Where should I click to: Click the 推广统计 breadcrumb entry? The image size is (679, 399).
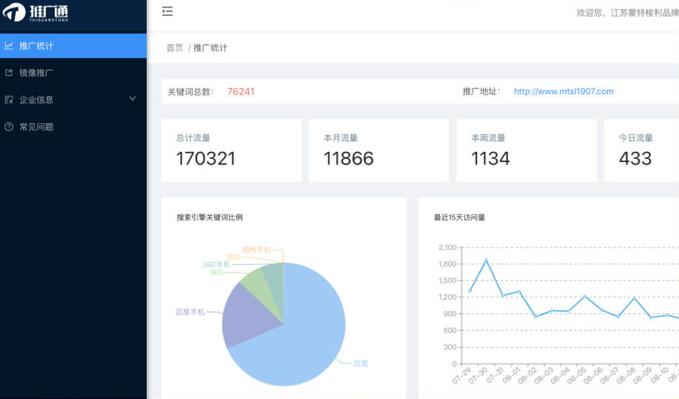[210, 48]
